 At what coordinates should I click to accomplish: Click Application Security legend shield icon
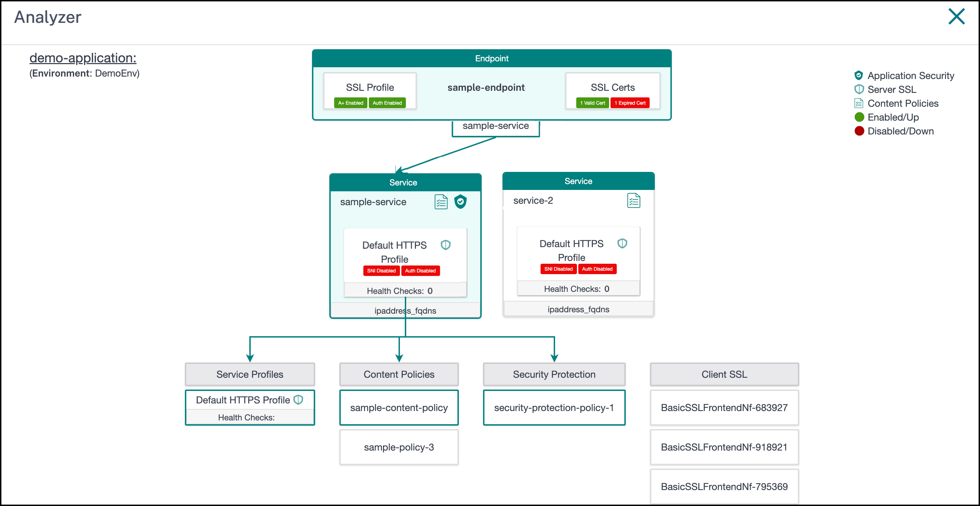pyautogui.click(x=859, y=76)
